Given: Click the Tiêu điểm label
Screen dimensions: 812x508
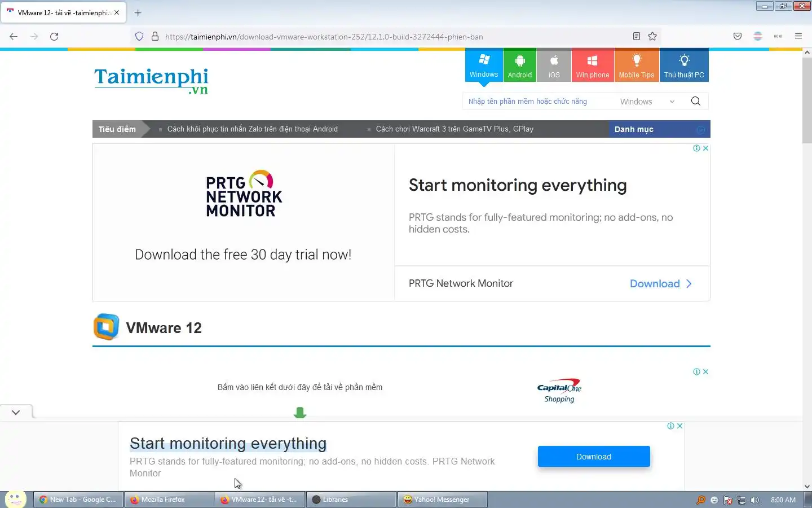Looking at the screenshot, I should pyautogui.click(x=117, y=129).
